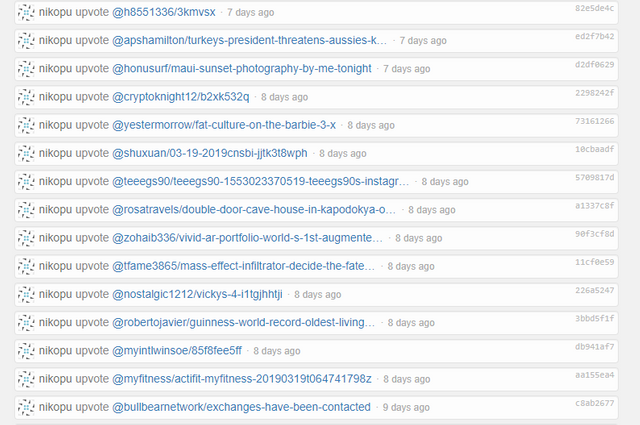Click transaction hash 82e5de4c
Image resolution: width=640 pixels, height=425 pixels.
[x=594, y=8]
